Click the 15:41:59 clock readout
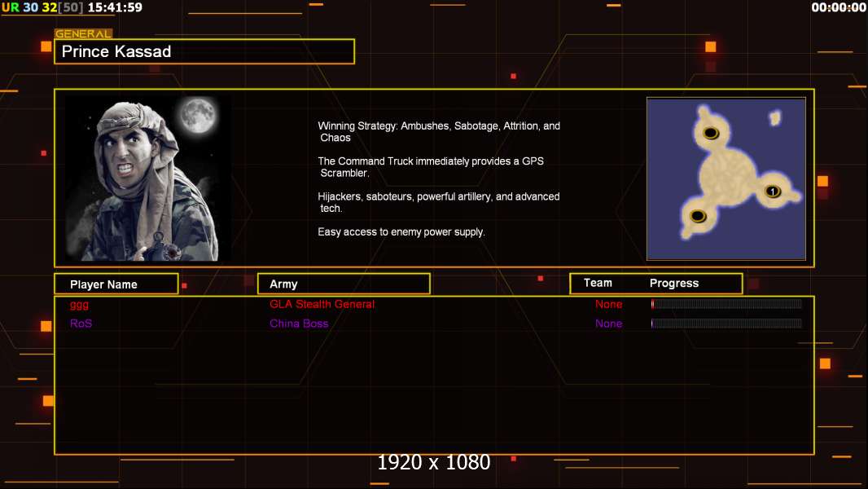The image size is (868, 489). (115, 7)
